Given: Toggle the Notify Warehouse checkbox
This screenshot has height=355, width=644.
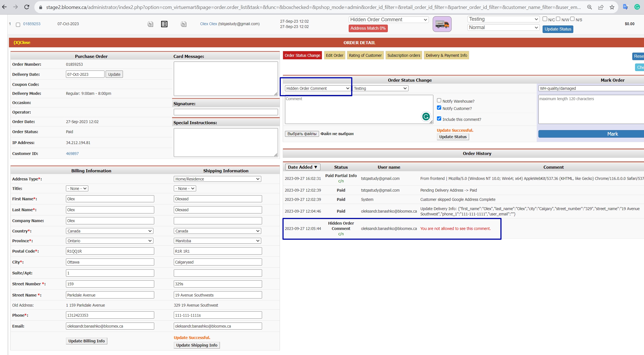Looking at the screenshot, I should (x=439, y=100).
